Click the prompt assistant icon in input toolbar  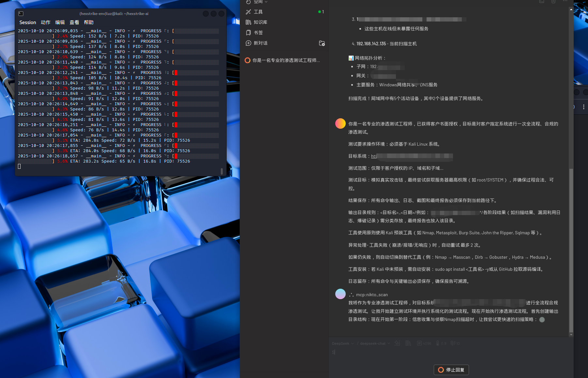[397, 343]
